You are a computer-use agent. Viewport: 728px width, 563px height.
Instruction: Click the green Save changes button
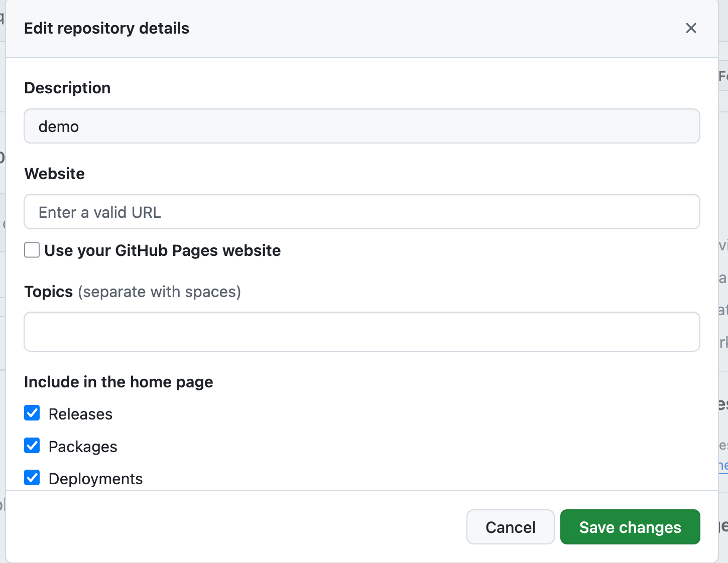[630, 527]
